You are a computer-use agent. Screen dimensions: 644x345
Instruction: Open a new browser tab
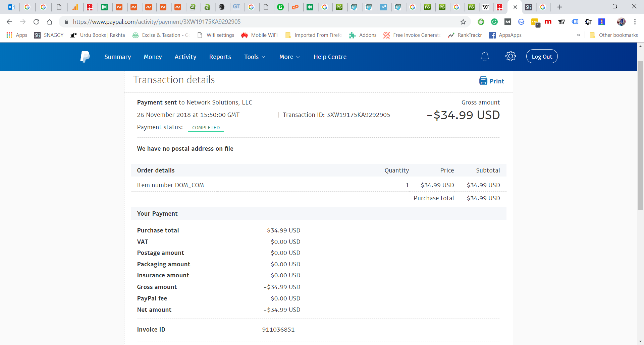(559, 7)
